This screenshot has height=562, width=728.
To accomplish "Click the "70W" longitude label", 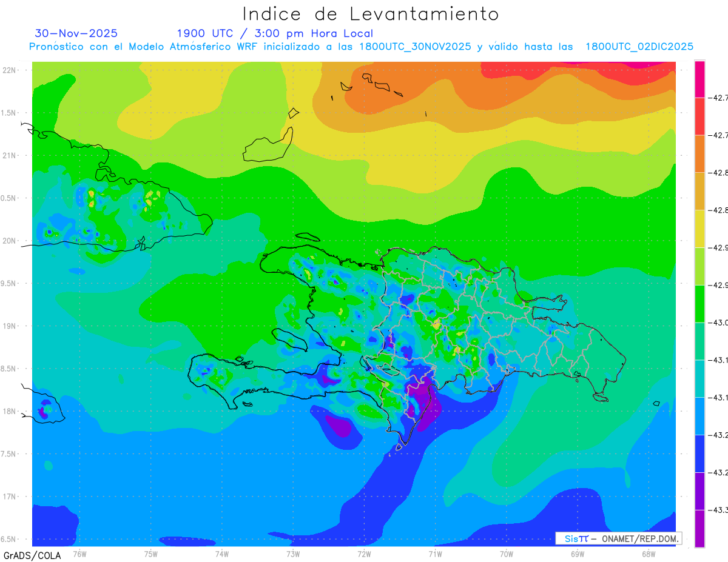I will pos(506,554).
